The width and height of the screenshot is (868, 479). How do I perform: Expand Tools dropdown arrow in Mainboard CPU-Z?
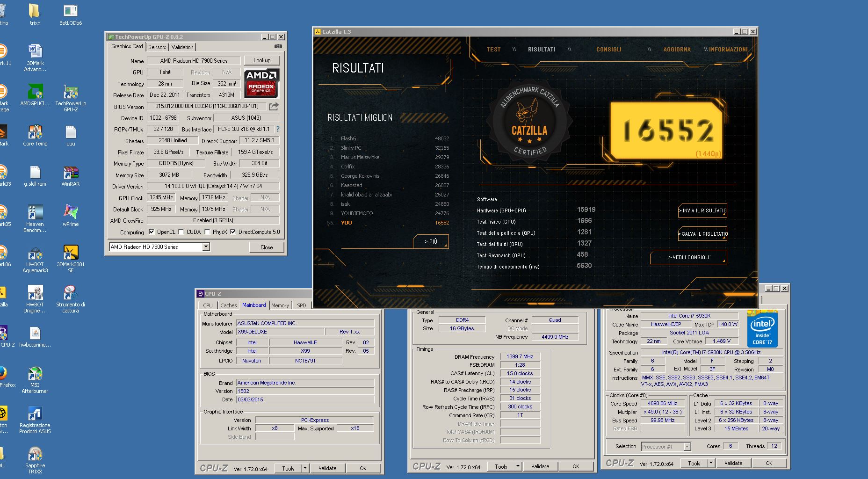305,468
